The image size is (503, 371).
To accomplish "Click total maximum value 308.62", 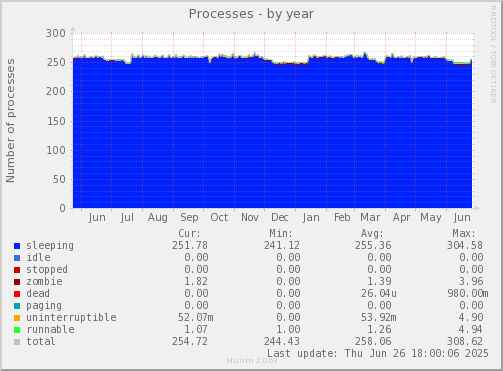I will tap(465, 342).
